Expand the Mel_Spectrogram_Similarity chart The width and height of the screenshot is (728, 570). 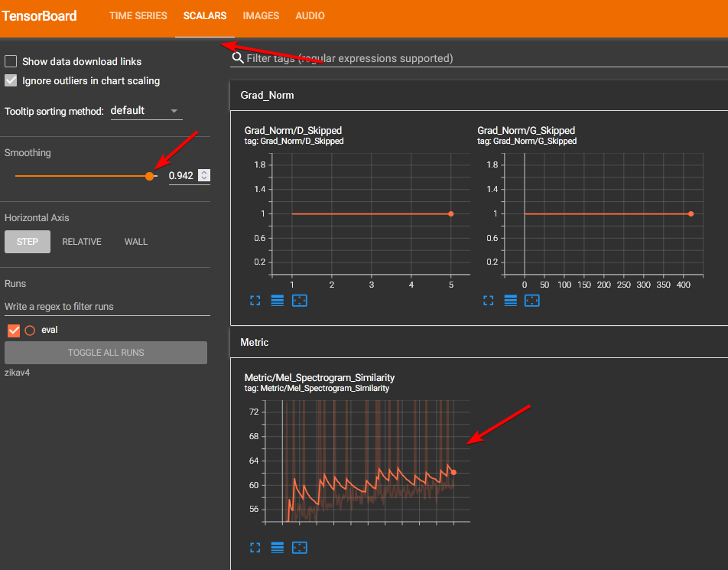255,548
